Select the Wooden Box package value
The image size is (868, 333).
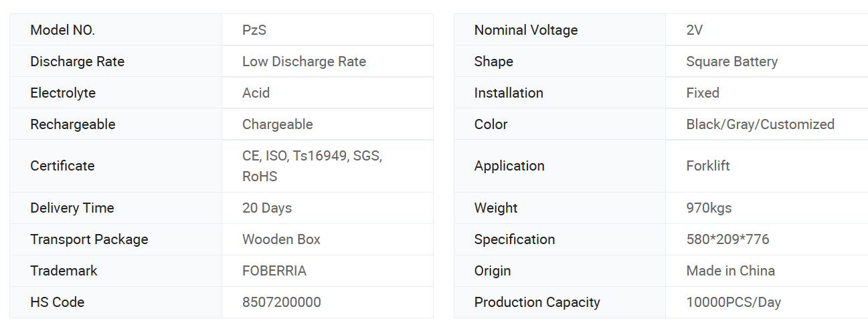[x=281, y=239]
